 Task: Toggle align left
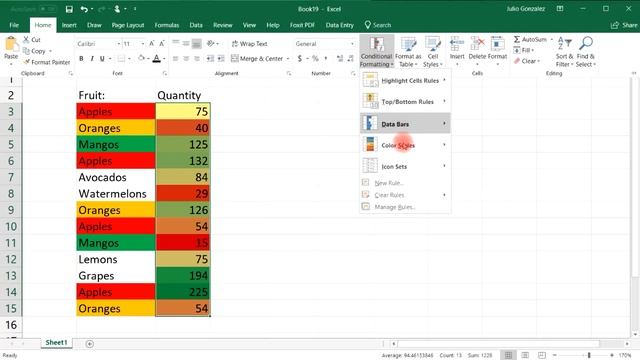(x=176, y=59)
